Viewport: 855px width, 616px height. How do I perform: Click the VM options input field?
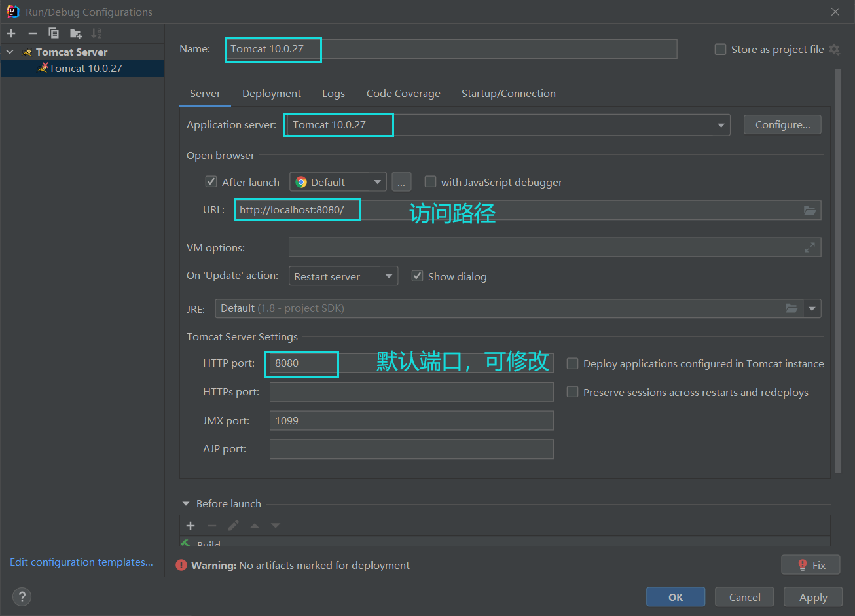[x=555, y=247]
